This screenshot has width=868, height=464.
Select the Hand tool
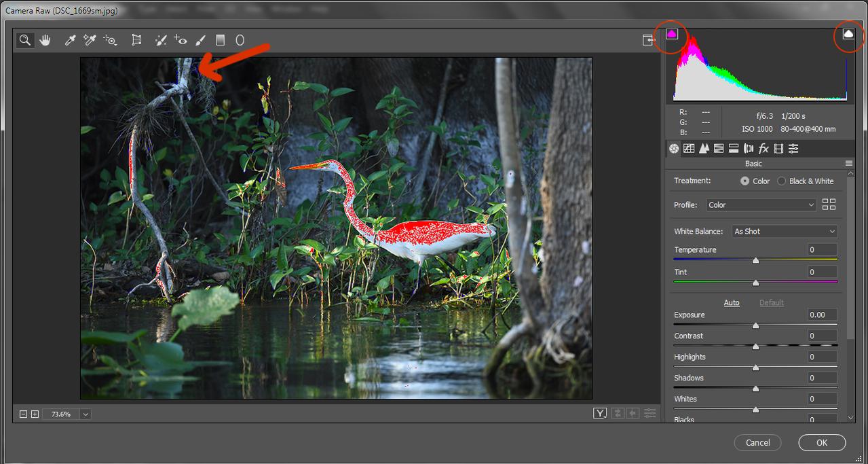coord(45,40)
